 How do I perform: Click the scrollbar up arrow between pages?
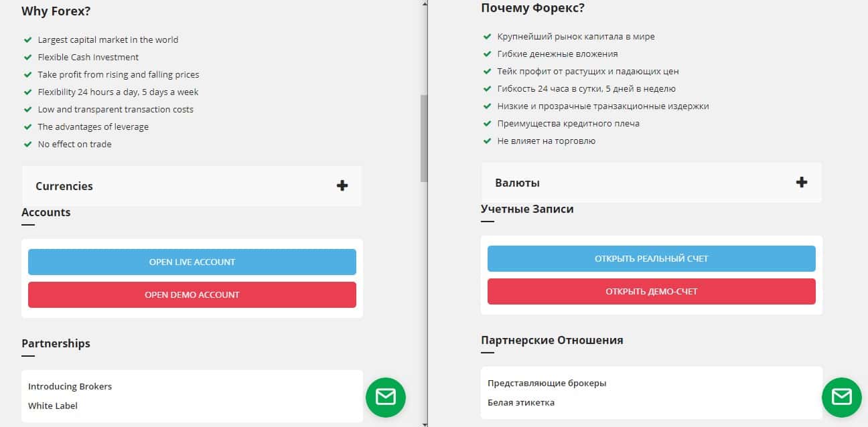424,4
